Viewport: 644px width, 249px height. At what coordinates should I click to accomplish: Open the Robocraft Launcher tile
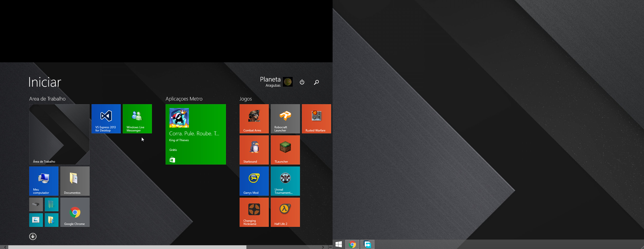coord(285,119)
